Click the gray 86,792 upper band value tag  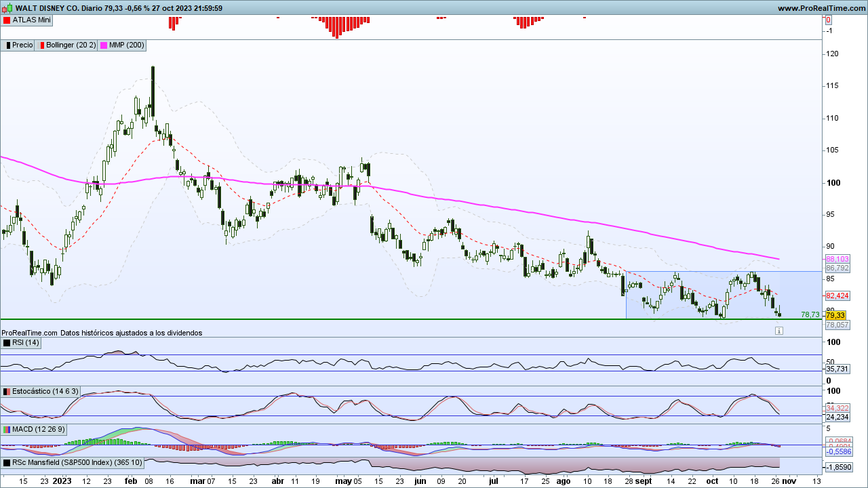(x=837, y=268)
